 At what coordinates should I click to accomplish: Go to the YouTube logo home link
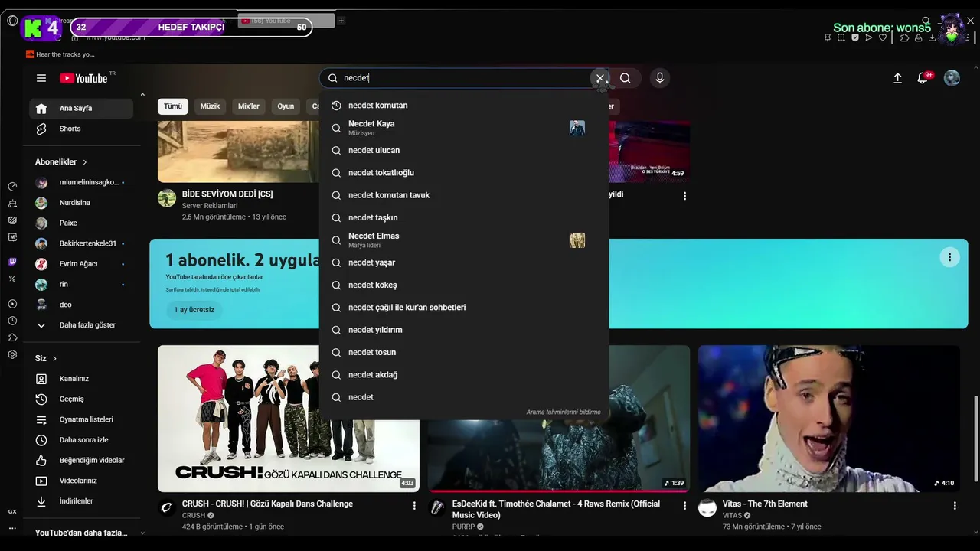coord(84,78)
